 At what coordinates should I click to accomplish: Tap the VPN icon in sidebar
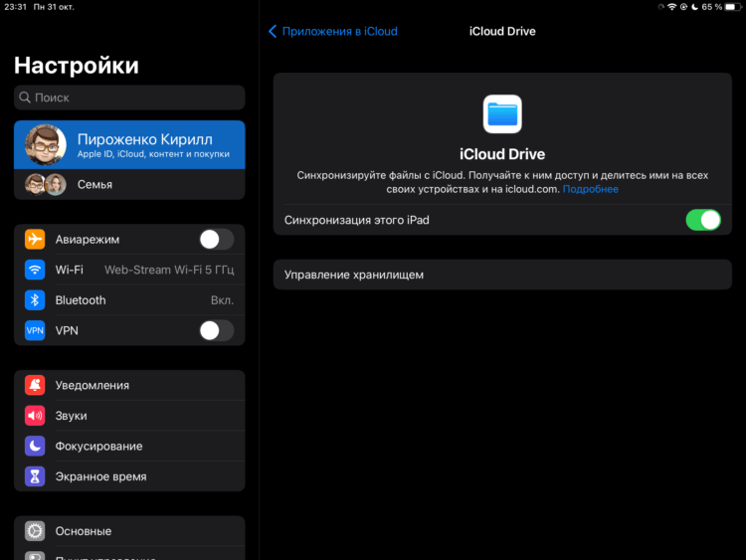tap(35, 330)
